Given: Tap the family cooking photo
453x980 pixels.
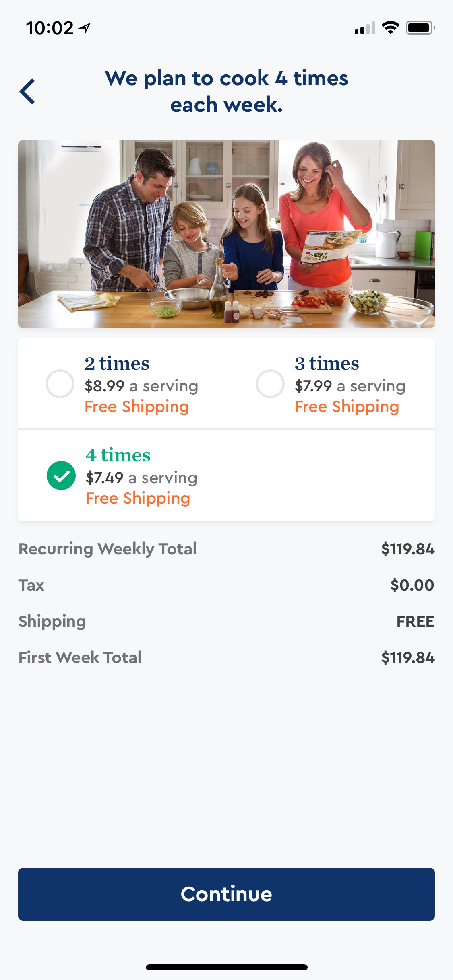Looking at the screenshot, I should coord(226,234).
